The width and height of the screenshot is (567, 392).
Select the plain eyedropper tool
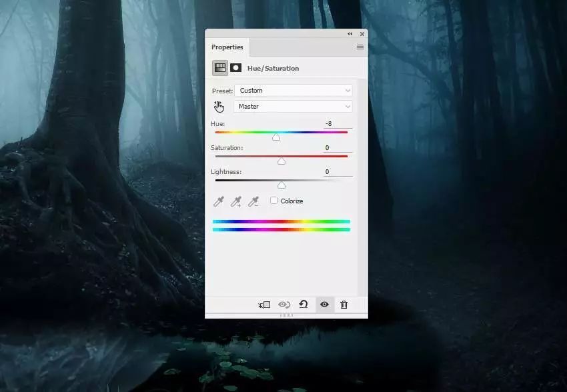tap(219, 201)
